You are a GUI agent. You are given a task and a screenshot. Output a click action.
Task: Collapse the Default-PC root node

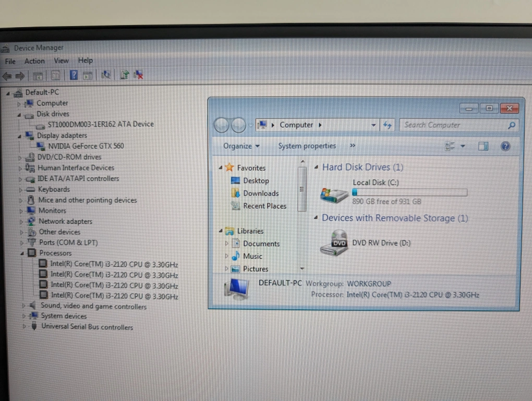[x=8, y=93]
